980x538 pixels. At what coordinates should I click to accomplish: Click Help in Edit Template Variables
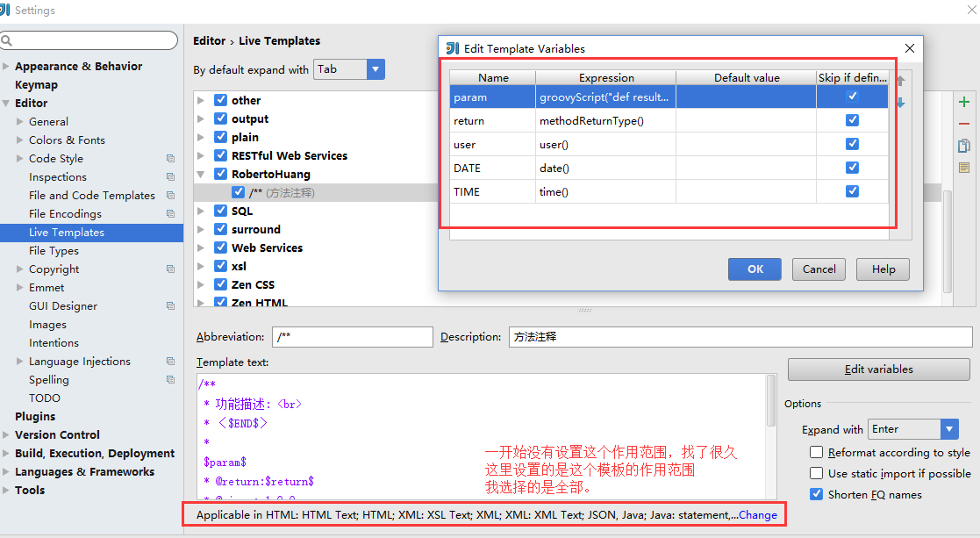click(883, 269)
